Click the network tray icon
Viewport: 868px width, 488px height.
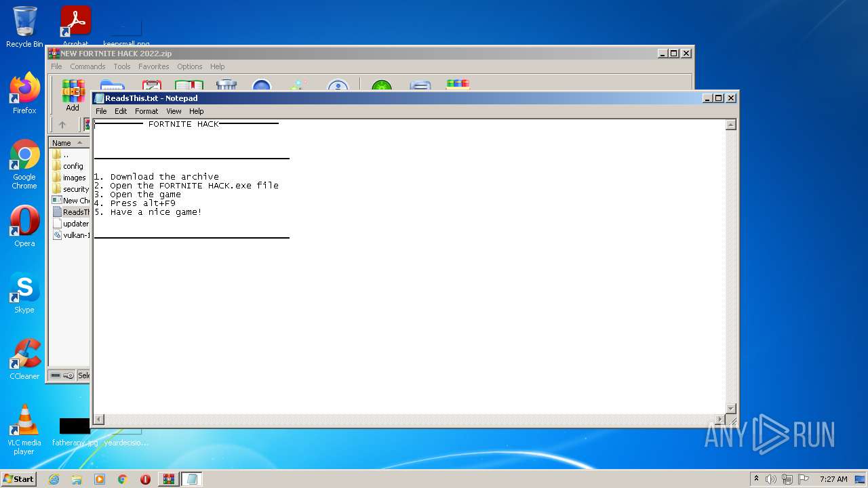pyautogui.click(x=787, y=479)
